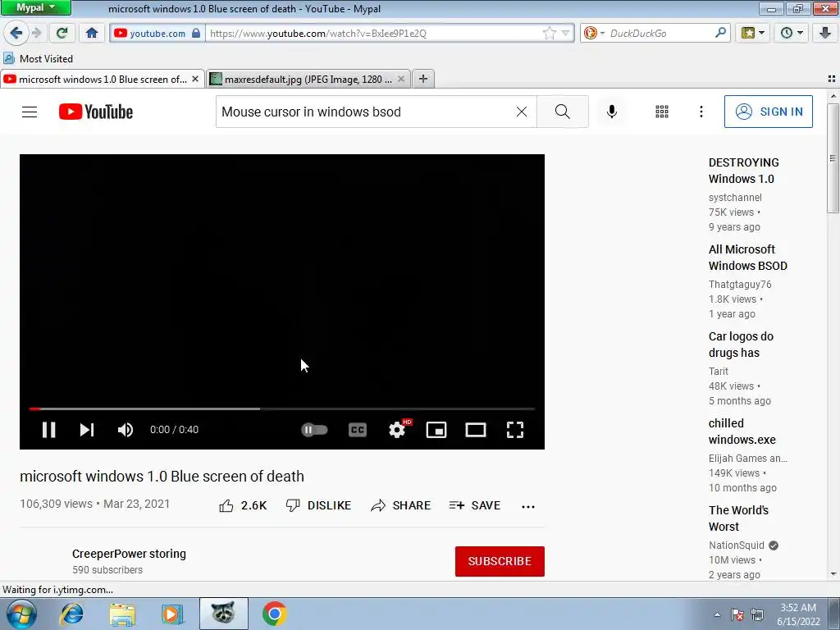Open Car logos do drugs has video
Image resolution: width=840 pixels, height=630 pixels.
pos(741,344)
